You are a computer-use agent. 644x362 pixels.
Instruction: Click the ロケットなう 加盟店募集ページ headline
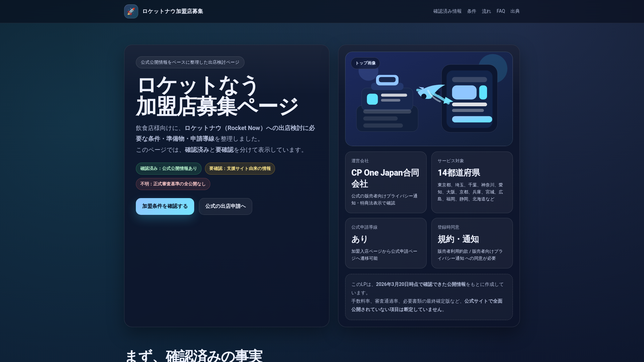(x=217, y=96)
